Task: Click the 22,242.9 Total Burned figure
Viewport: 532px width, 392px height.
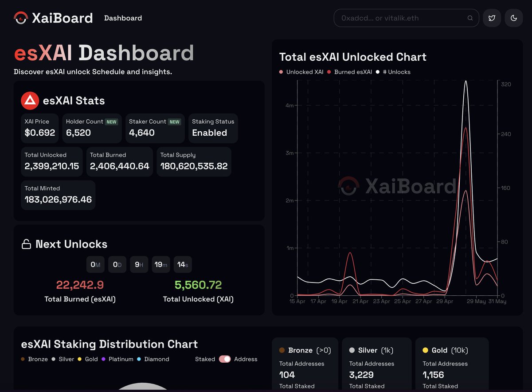Action: (x=80, y=285)
